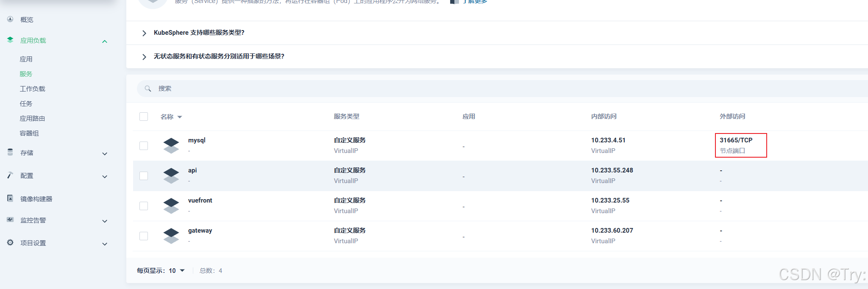Click the api service name link
Image resolution: width=868 pixels, height=289 pixels.
click(192, 170)
